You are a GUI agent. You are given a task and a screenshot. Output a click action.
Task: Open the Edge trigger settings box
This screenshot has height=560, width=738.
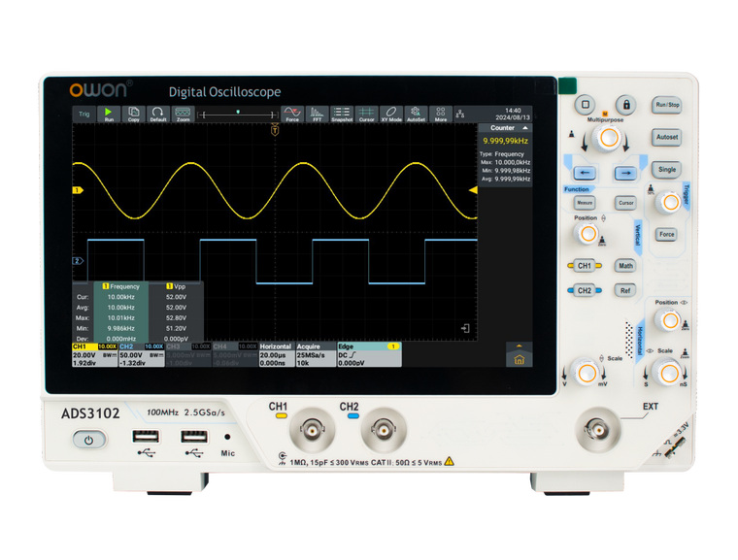pyautogui.click(x=369, y=355)
